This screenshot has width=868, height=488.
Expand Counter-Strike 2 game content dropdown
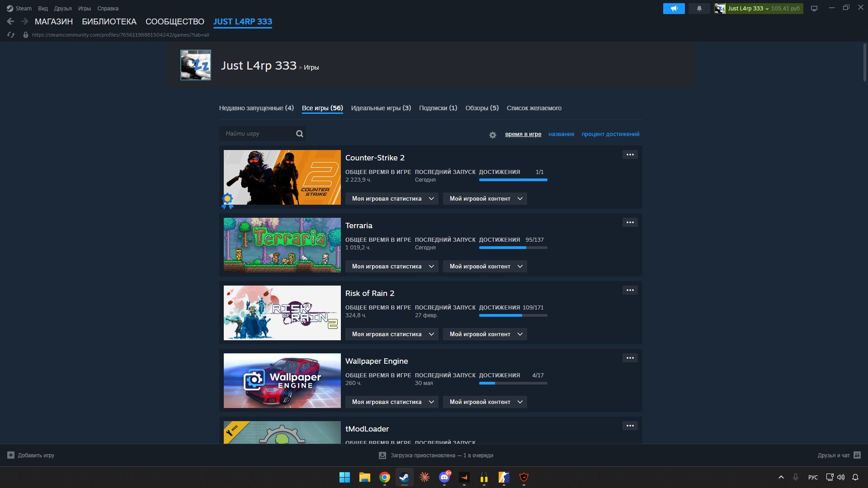485,199
